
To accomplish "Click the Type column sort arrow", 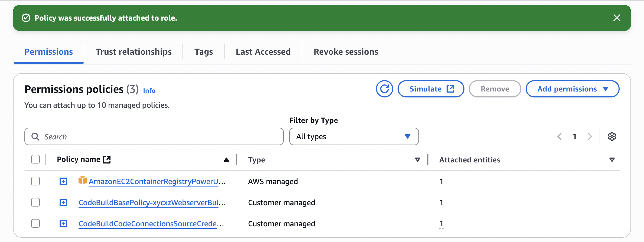I will (417, 160).
